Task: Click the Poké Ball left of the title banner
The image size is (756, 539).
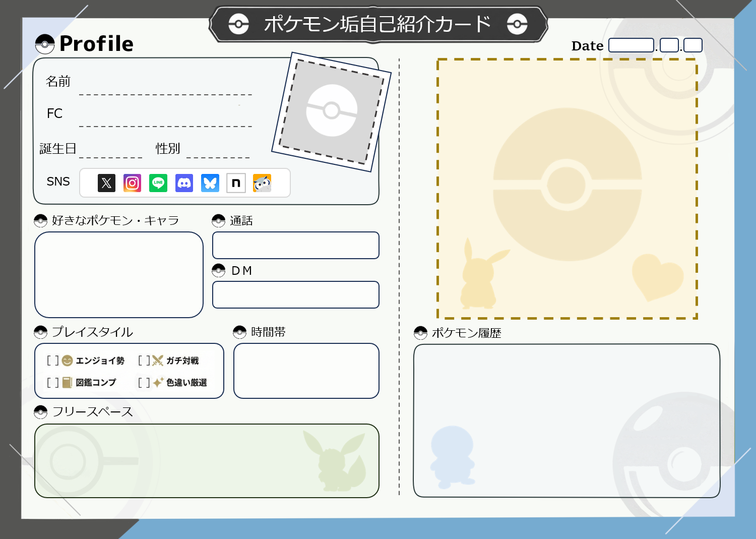Action: tap(239, 24)
